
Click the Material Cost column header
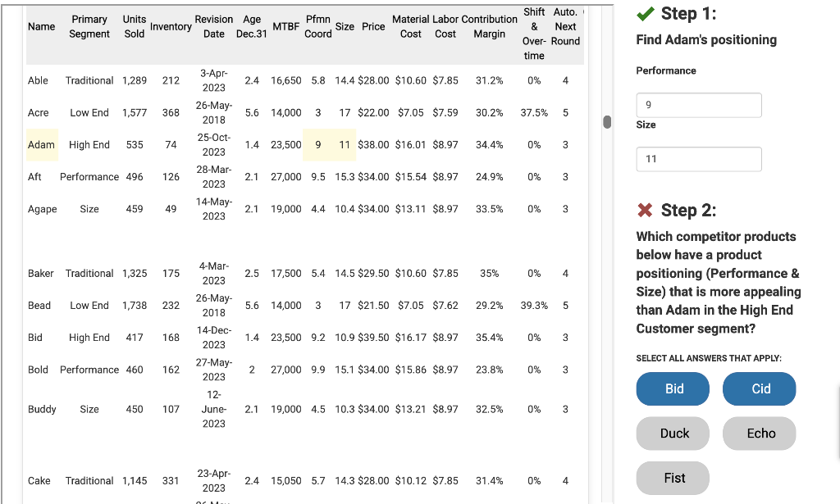[411, 27]
